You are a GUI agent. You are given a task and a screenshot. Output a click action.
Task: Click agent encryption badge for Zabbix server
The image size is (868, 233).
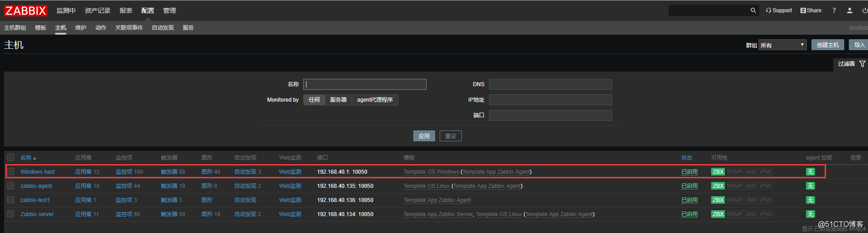pyautogui.click(x=810, y=214)
